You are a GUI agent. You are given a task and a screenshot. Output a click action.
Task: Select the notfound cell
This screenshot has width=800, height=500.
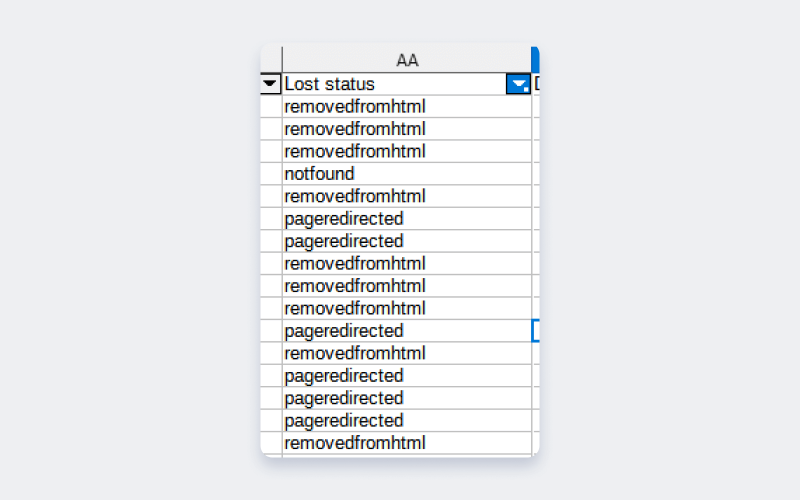(407, 174)
